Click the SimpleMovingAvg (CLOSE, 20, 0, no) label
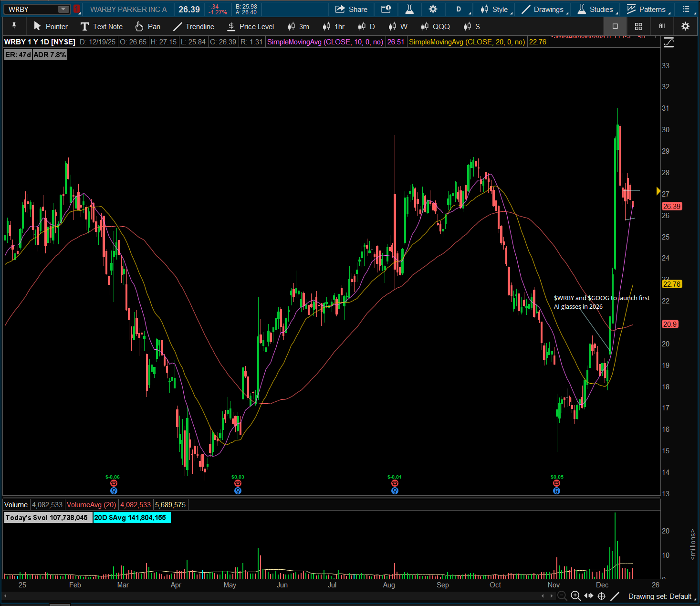The width and height of the screenshot is (700, 606). coord(467,42)
